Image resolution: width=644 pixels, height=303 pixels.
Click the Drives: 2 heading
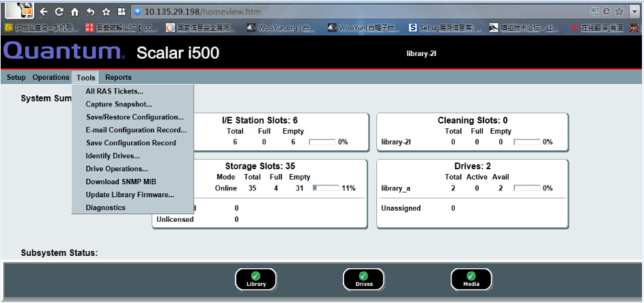(473, 167)
